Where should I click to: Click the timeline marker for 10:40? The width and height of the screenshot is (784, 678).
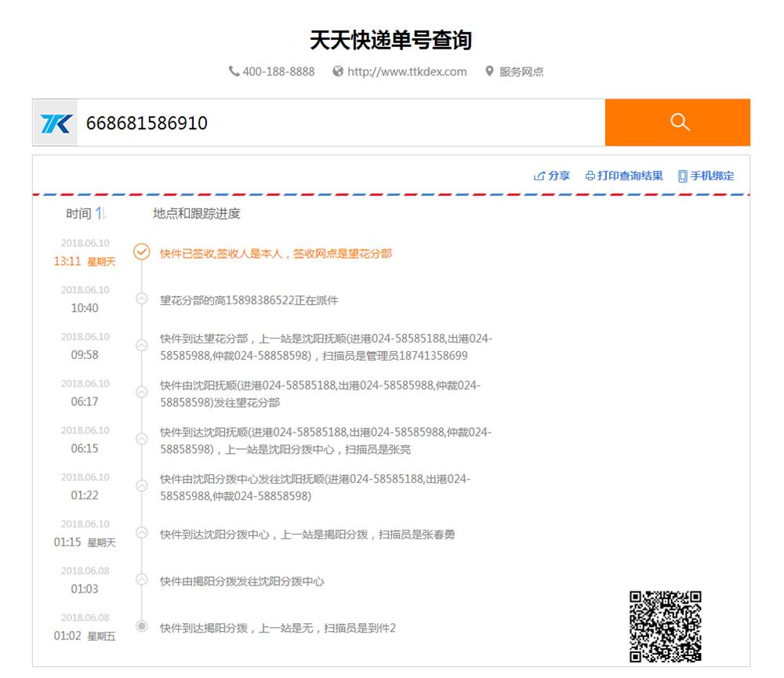pos(142,299)
